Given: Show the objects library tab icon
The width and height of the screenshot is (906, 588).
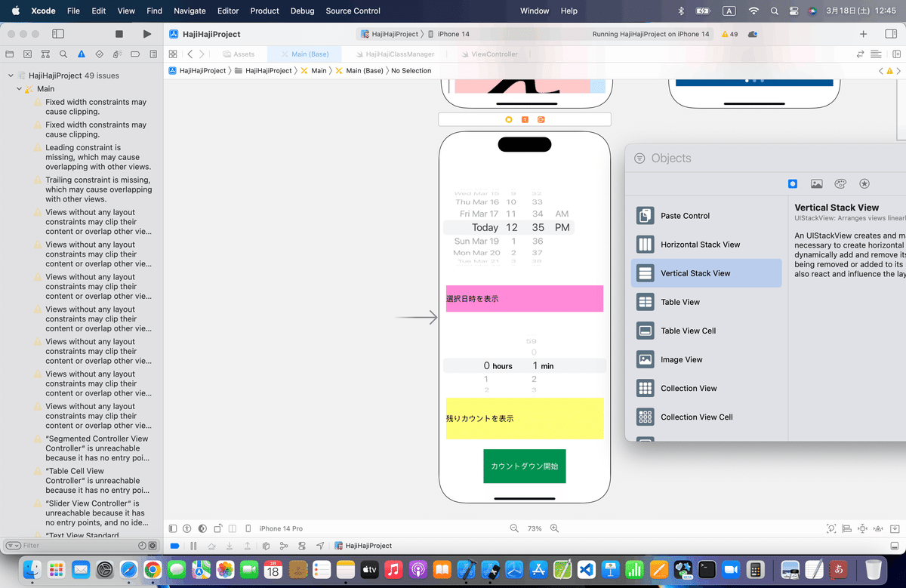Looking at the screenshot, I should pos(793,183).
